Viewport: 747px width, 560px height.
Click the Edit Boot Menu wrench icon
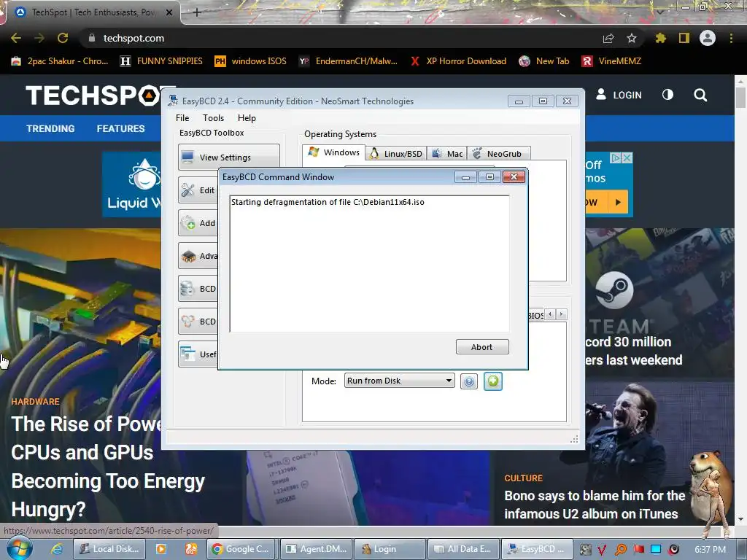[x=187, y=190]
